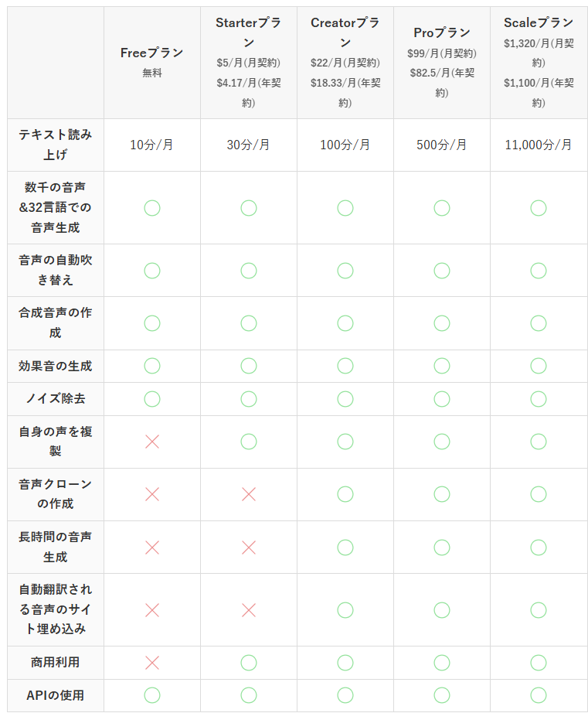
Task: Click the red cross for Free plan 商用利用
Action: (152, 663)
